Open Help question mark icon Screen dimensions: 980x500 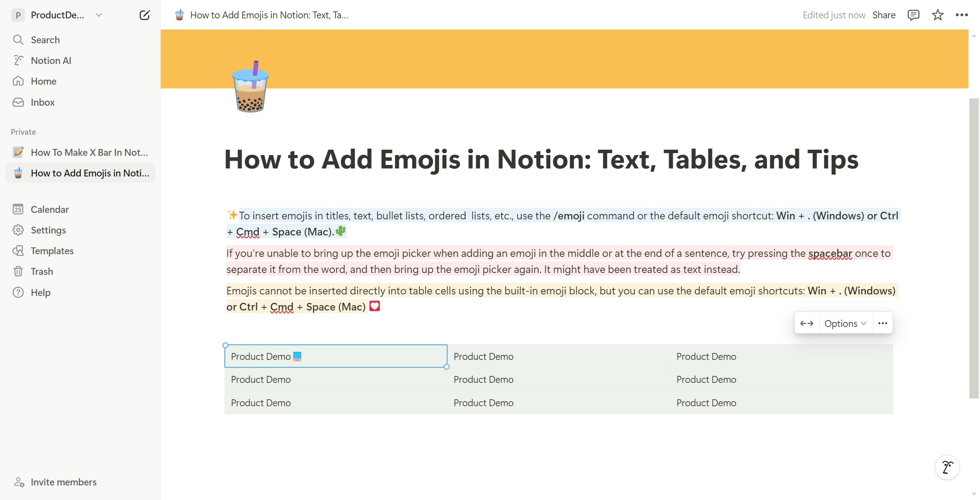18,292
